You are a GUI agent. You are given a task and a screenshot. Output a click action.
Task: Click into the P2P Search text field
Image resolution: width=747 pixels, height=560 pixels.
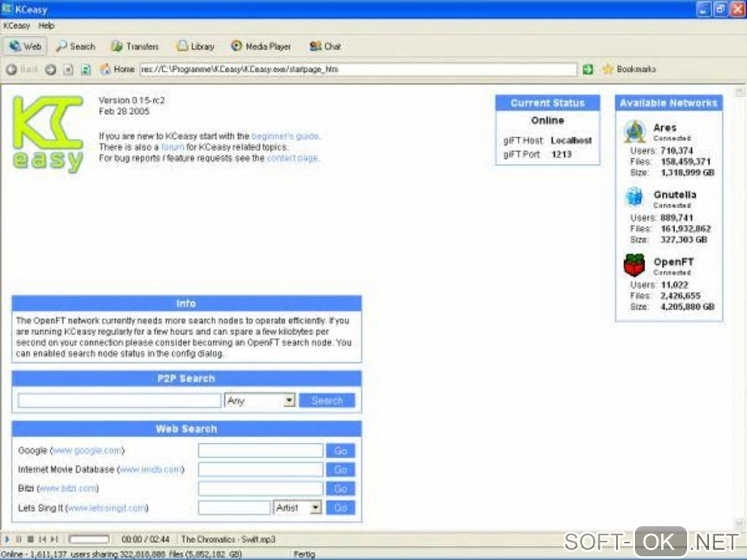pos(119,400)
